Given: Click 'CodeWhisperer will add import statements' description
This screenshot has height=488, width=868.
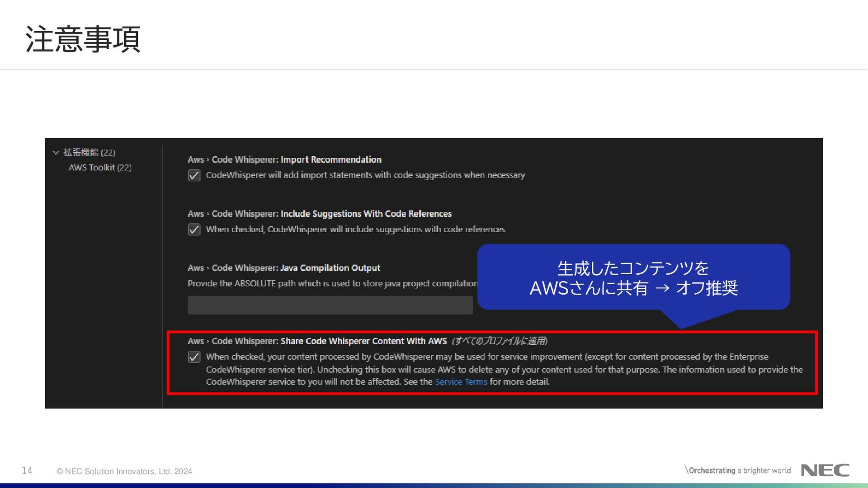Looking at the screenshot, I should [365, 175].
